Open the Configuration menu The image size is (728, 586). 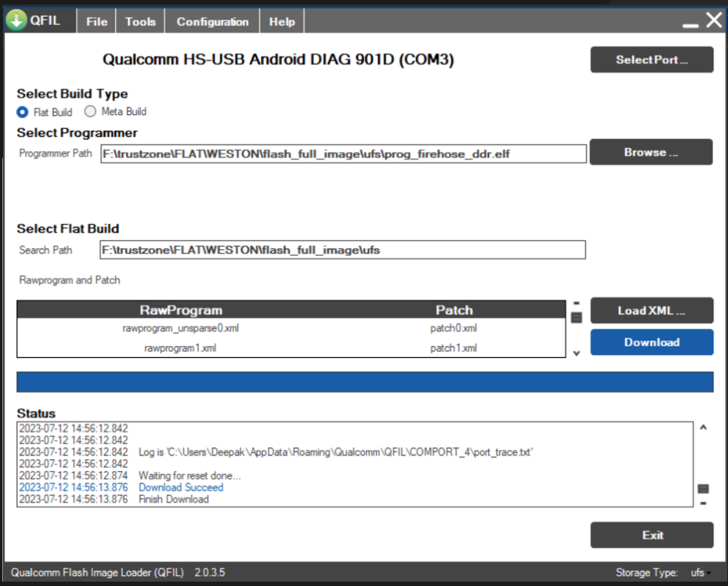click(x=213, y=22)
